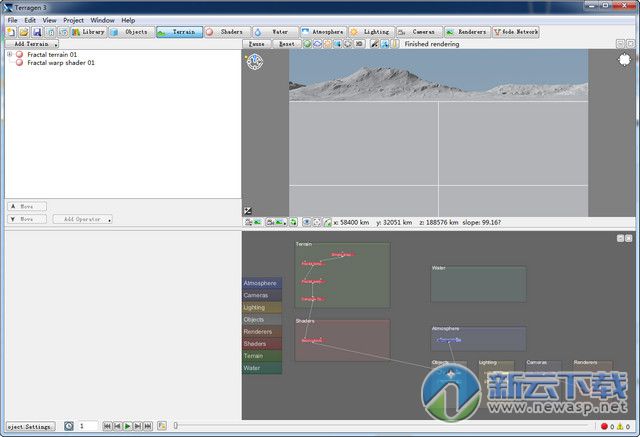Click the Move down button
This screenshot has height=437, width=640.
[27, 219]
